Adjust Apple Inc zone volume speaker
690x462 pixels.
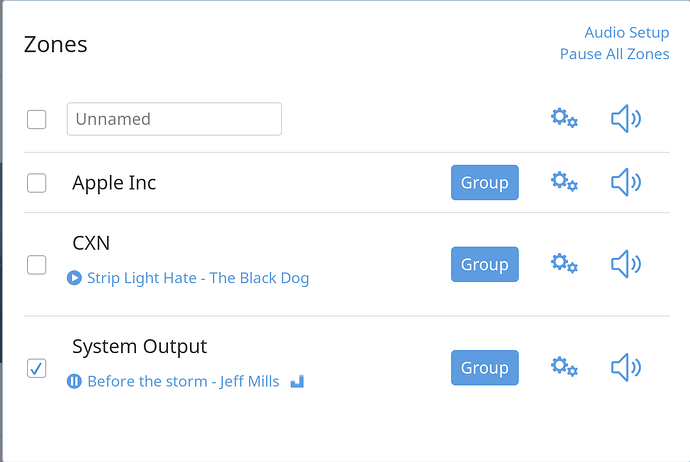(x=626, y=182)
